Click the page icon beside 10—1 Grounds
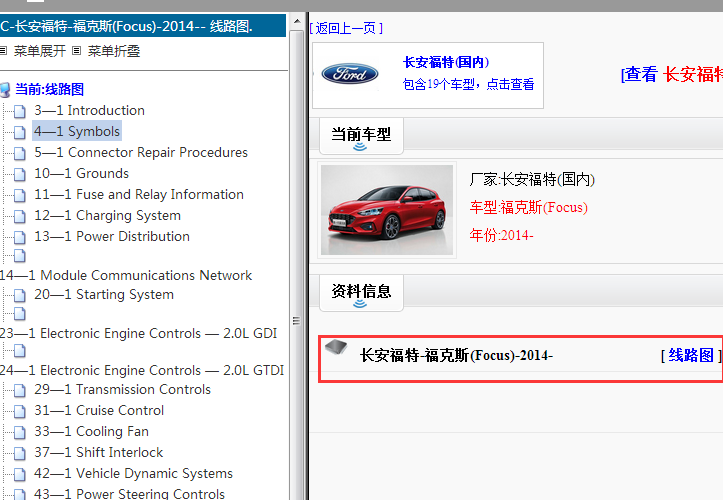Viewport: 723px width, 500px height. (x=19, y=174)
